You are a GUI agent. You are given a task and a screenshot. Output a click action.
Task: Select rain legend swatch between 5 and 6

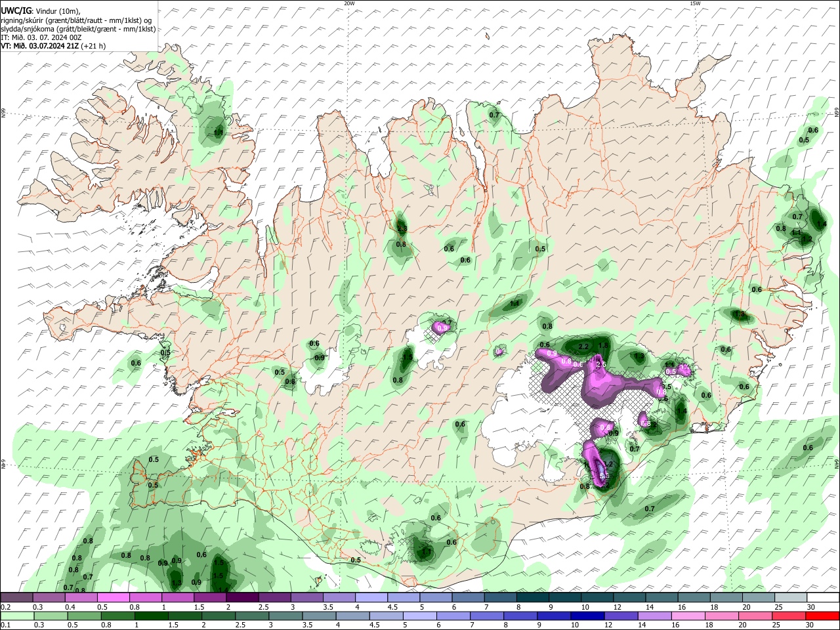[x=419, y=616]
